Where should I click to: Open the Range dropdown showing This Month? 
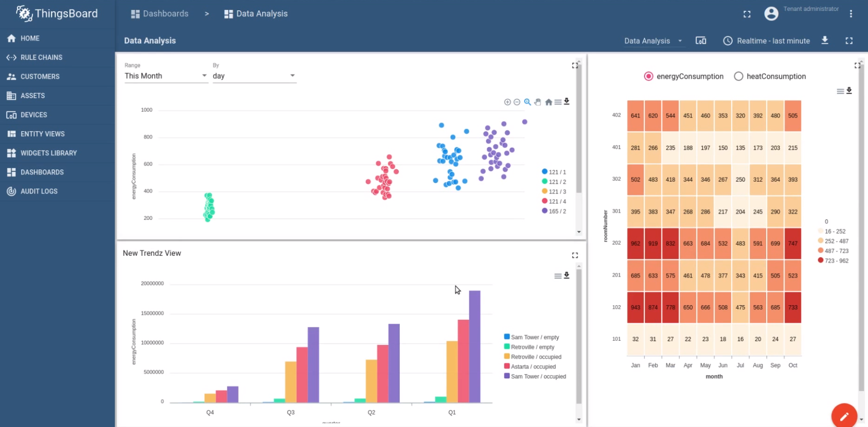click(165, 76)
